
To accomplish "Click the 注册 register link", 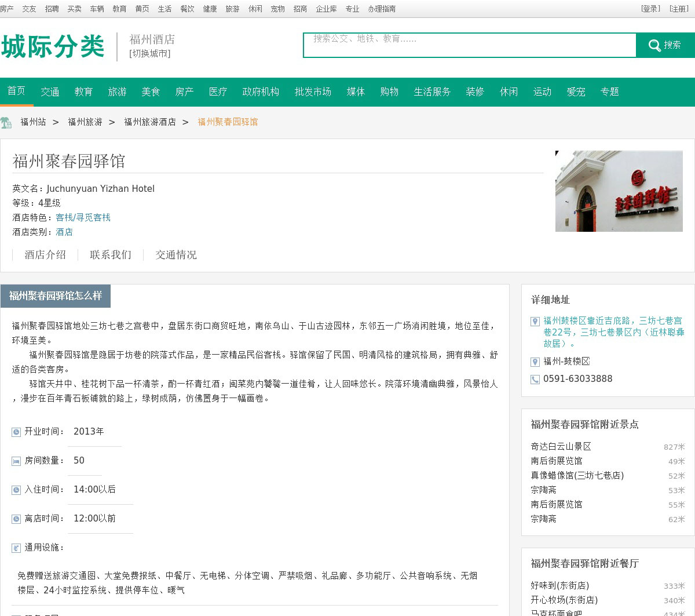I will [x=679, y=9].
